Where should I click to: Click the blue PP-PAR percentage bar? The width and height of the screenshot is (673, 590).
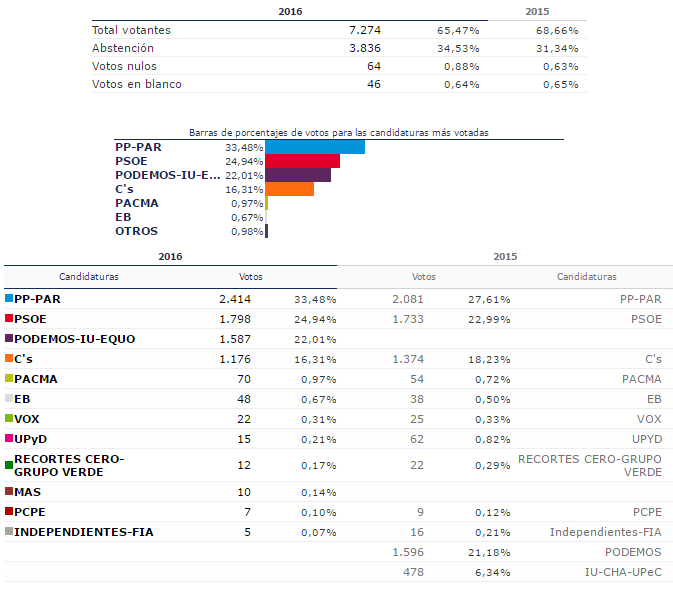pyautogui.click(x=315, y=147)
